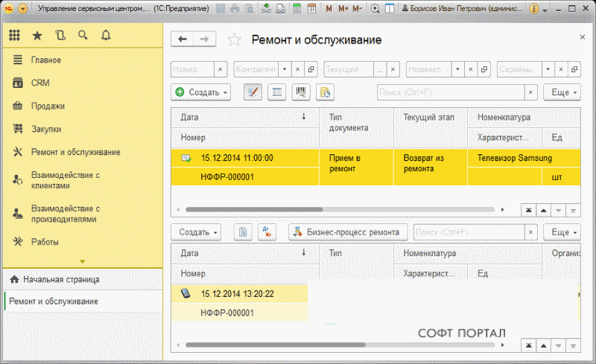Click the Текущий этап filter ellipsis button
Viewport: 596px width, 364px height.
coord(380,69)
